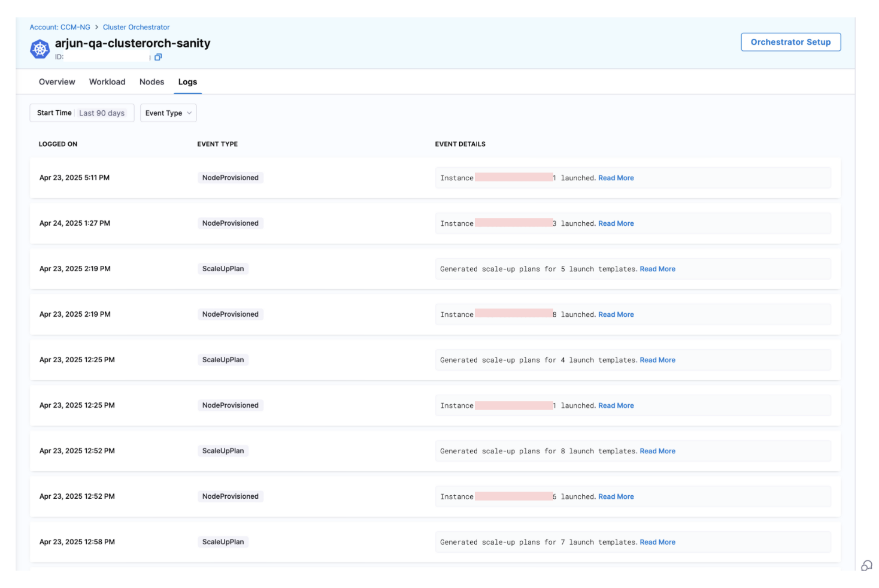Switch to the Overview tab

[57, 82]
